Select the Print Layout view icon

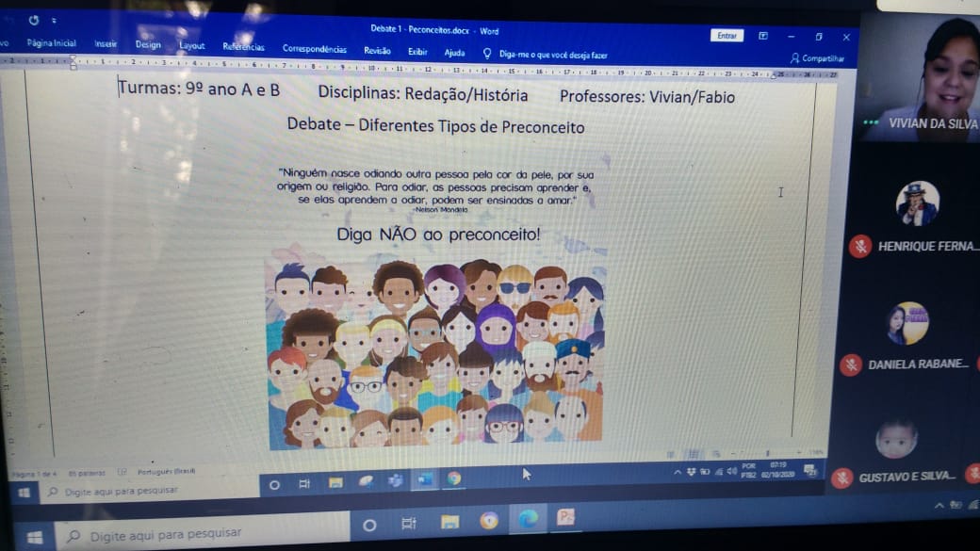(x=694, y=454)
